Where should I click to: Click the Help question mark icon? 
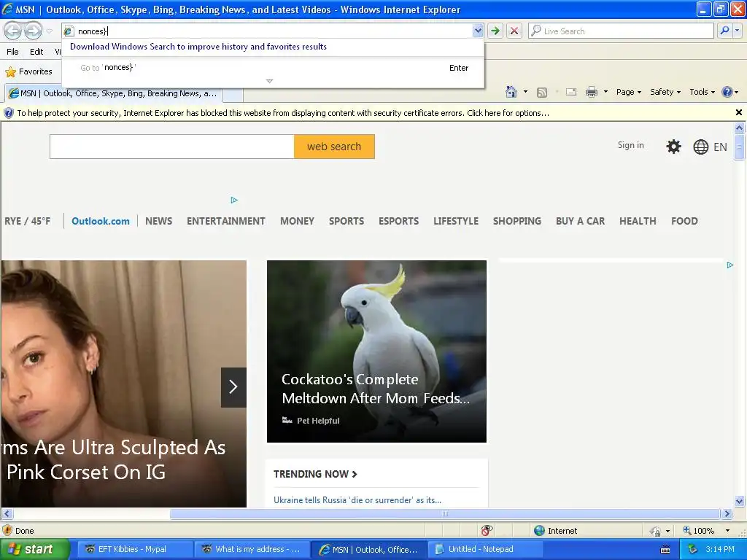(x=727, y=92)
